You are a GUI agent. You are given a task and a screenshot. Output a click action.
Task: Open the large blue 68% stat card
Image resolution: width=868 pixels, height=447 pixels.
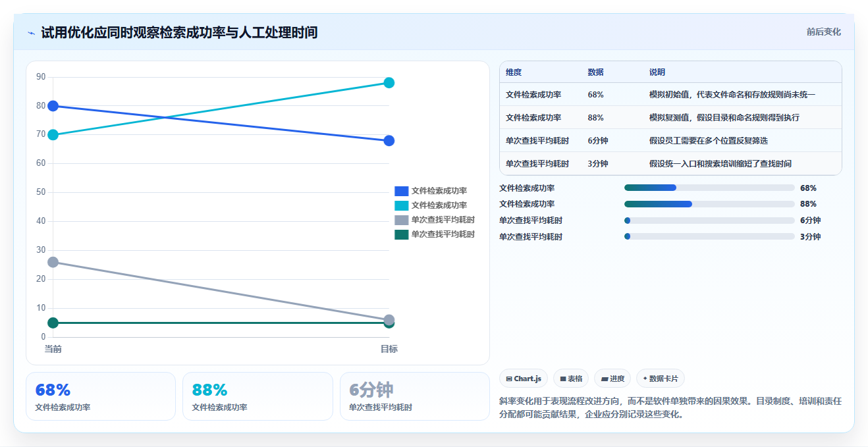click(101, 396)
